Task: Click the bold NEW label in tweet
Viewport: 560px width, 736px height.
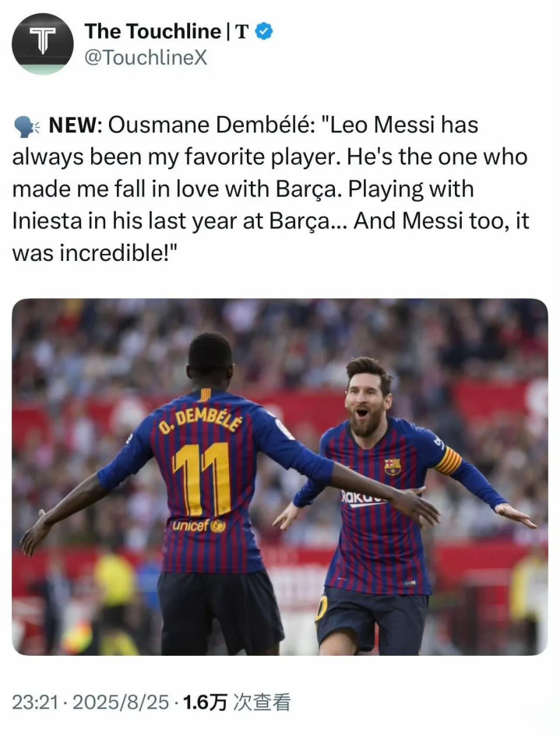Action: 75,125
